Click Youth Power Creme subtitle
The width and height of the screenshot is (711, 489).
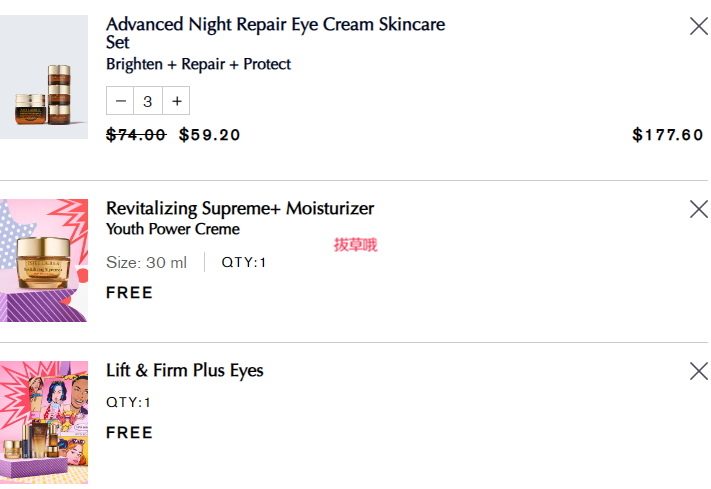click(173, 229)
